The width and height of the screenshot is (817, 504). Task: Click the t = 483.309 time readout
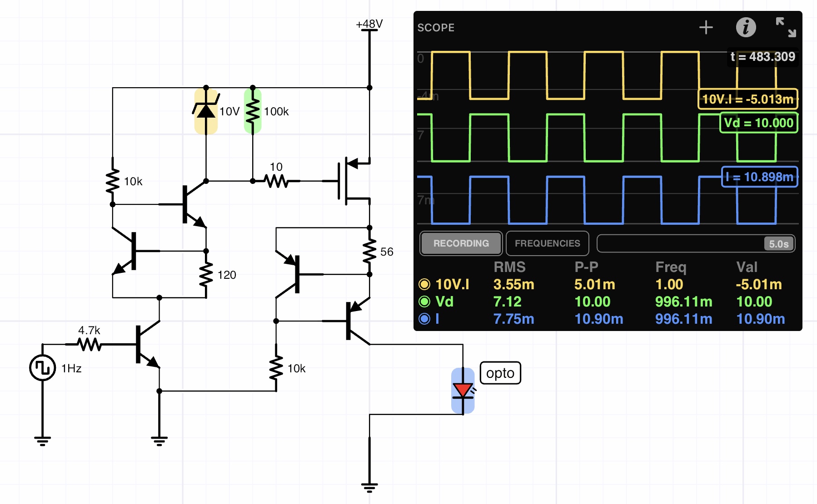pos(762,57)
